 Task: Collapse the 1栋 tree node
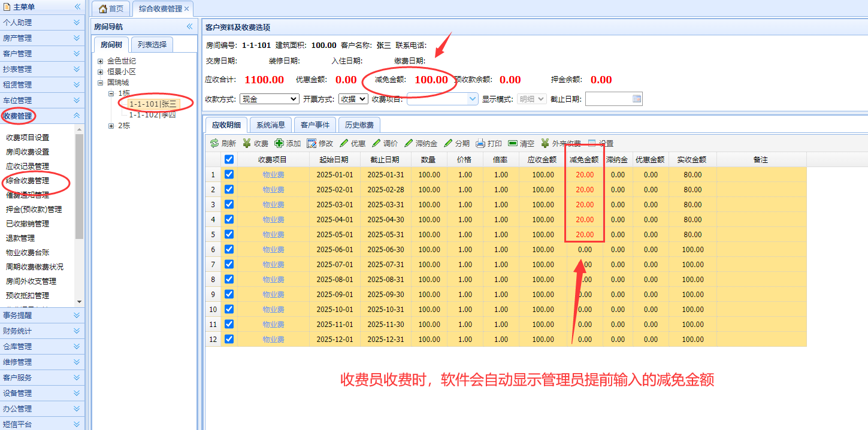click(x=111, y=93)
